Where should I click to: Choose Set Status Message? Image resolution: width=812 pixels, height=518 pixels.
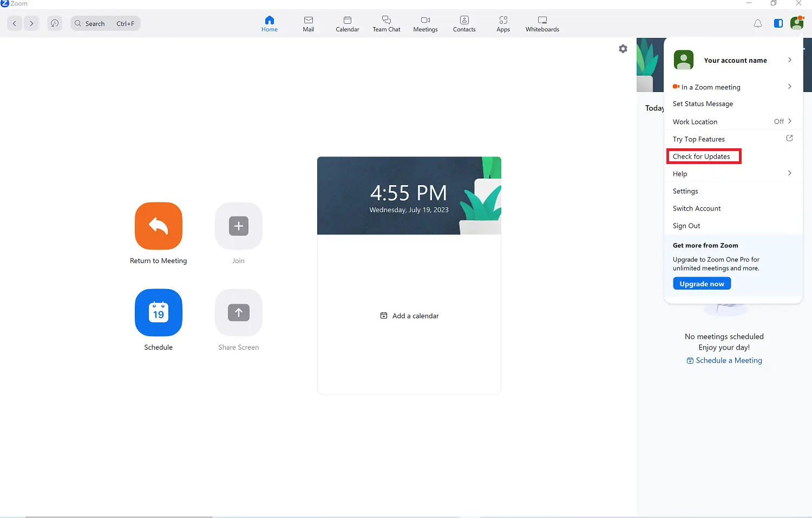point(703,104)
